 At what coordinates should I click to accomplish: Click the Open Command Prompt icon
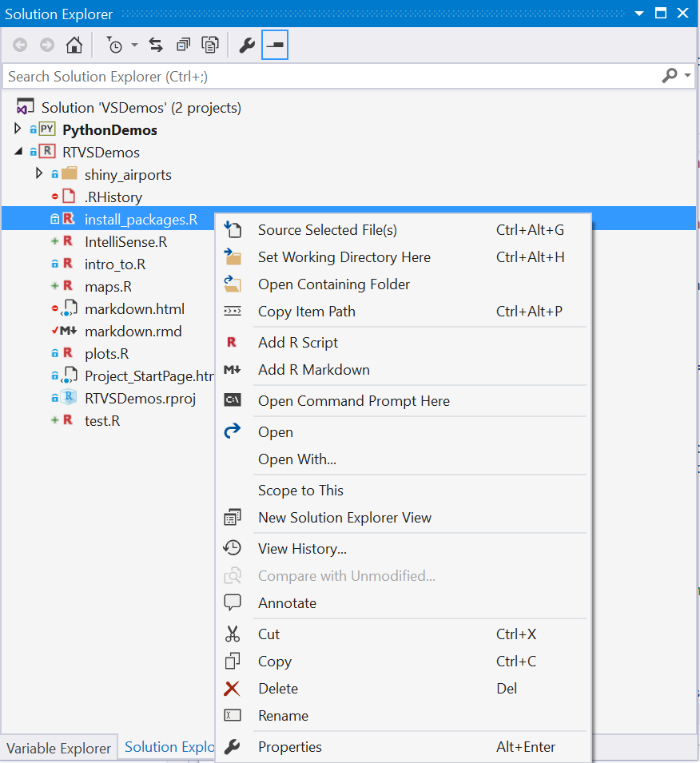click(x=233, y=400)
